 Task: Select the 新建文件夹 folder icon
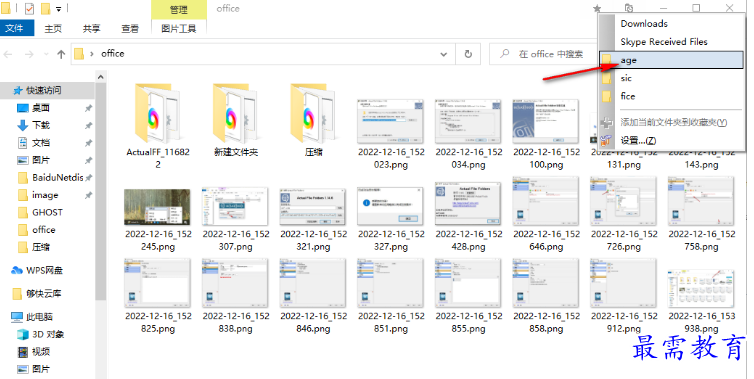(235, 114)
